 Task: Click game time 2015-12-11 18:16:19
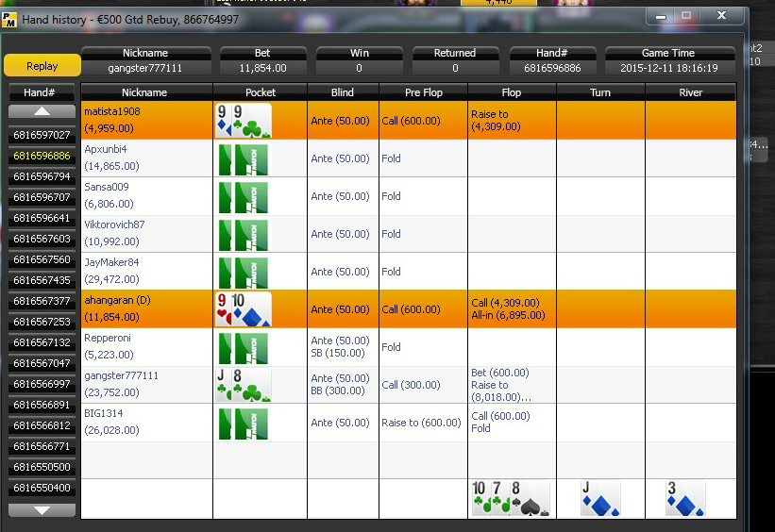pos(668,68)
